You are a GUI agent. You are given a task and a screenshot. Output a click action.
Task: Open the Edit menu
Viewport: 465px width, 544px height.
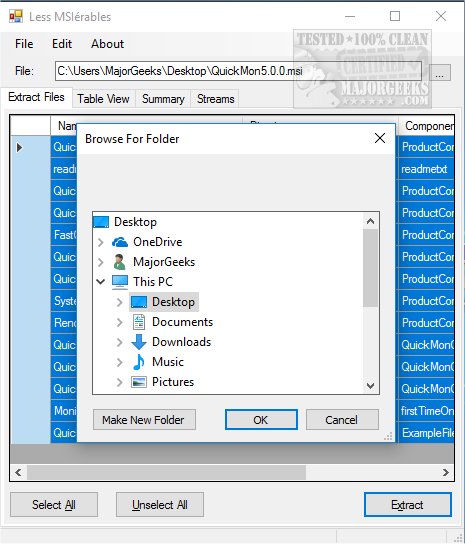tap(62, 44)
